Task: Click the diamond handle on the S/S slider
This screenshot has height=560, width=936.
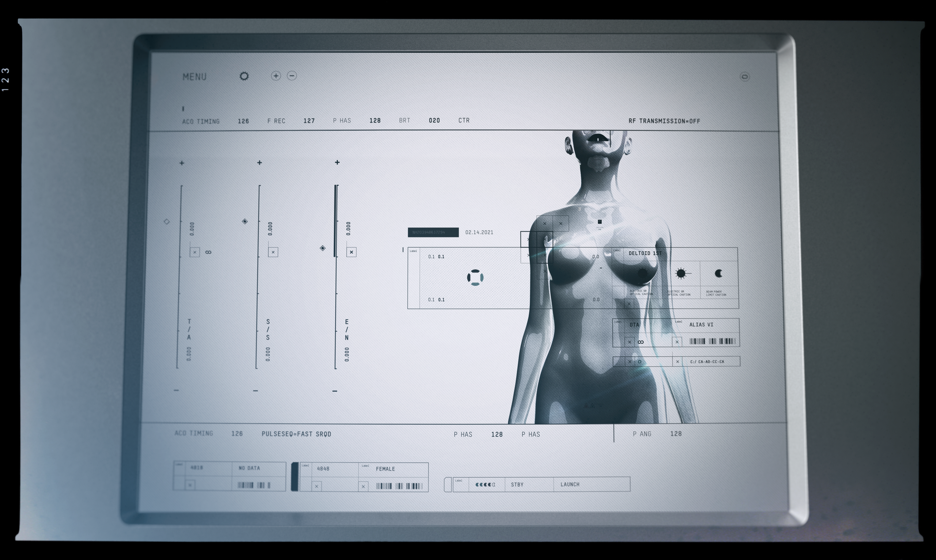Action: (x=245, y=221)
